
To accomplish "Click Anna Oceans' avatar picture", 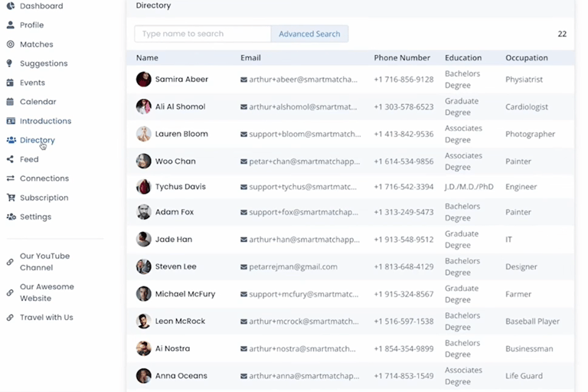I will tap(144, 375).
